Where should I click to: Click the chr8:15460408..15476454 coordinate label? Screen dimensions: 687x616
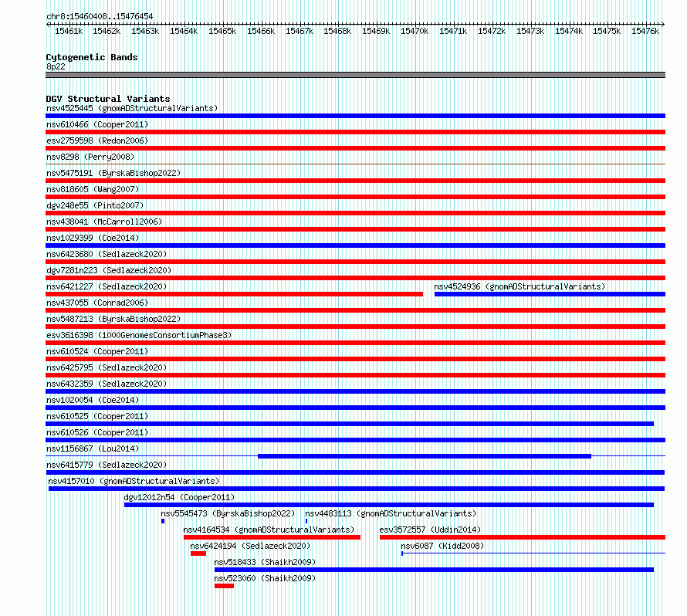[100, 17]
